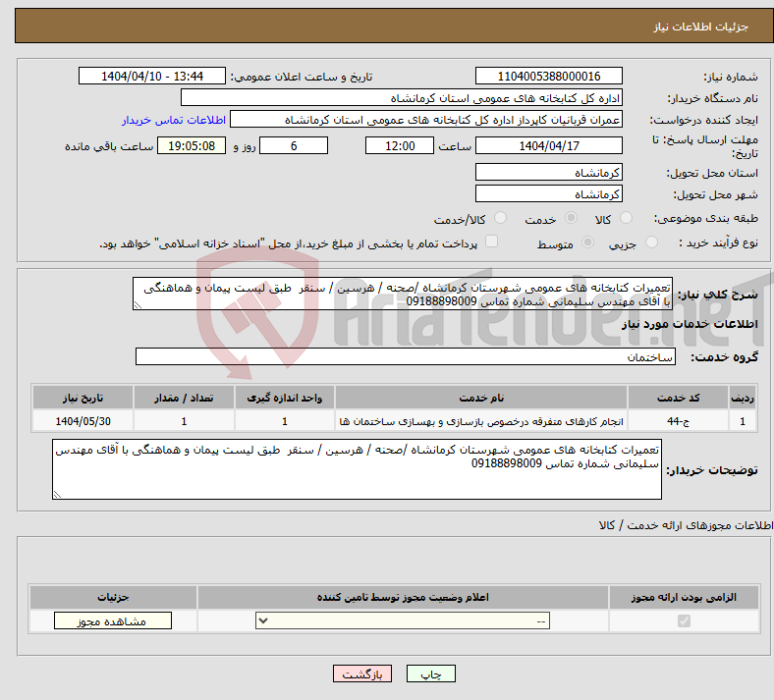Click the شهر محل تحویل field
Viewport: 774px width, 700px height.
click(549, 193)
